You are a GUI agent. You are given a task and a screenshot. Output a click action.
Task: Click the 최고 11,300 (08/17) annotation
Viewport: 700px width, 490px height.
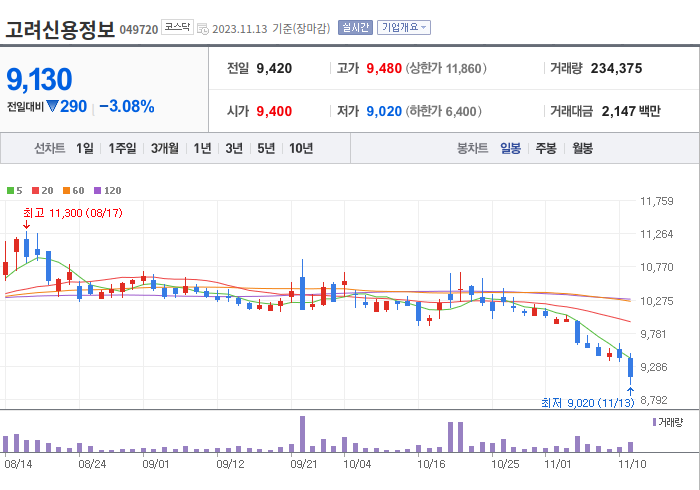(73, 213)
